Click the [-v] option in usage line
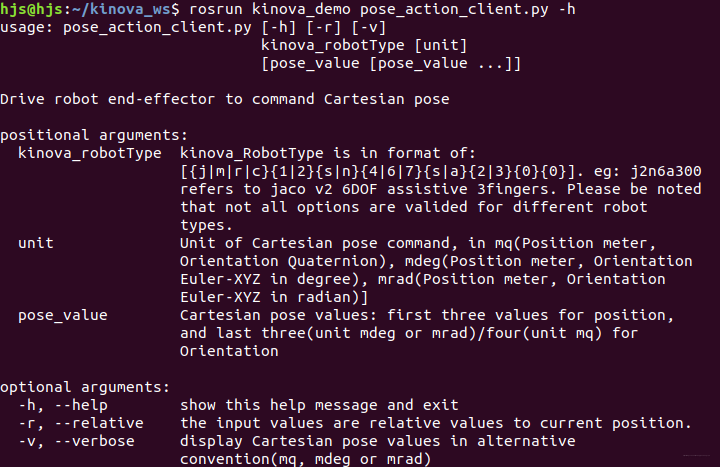Screen dimensions: 720x467 point(369,28)
